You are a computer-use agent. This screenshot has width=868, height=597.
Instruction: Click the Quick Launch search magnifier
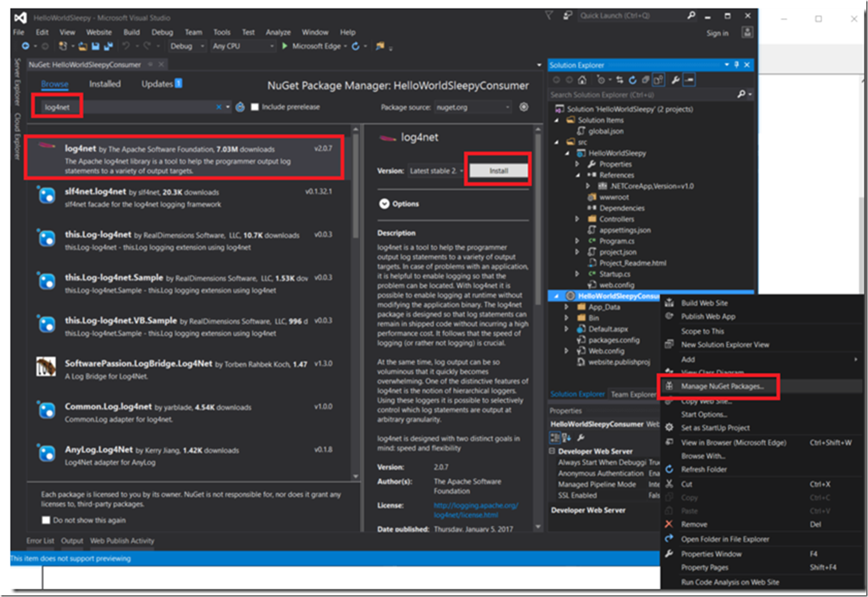click(691, 15)
